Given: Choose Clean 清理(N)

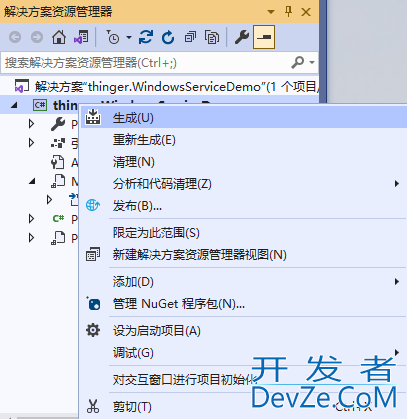Looking at the screenshot, I should click(244, 162).
